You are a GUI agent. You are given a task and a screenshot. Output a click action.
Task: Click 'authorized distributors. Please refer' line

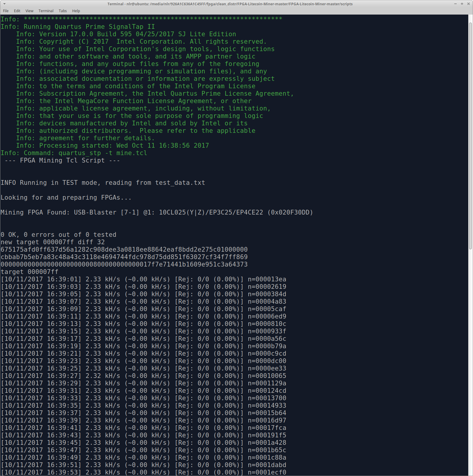pyautogui.click(x=136, y=131)
